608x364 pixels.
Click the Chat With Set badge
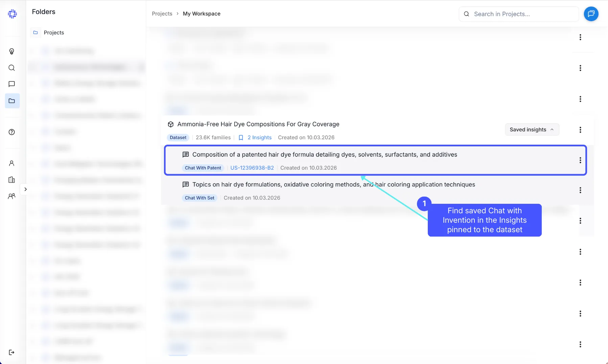[200, 198]
